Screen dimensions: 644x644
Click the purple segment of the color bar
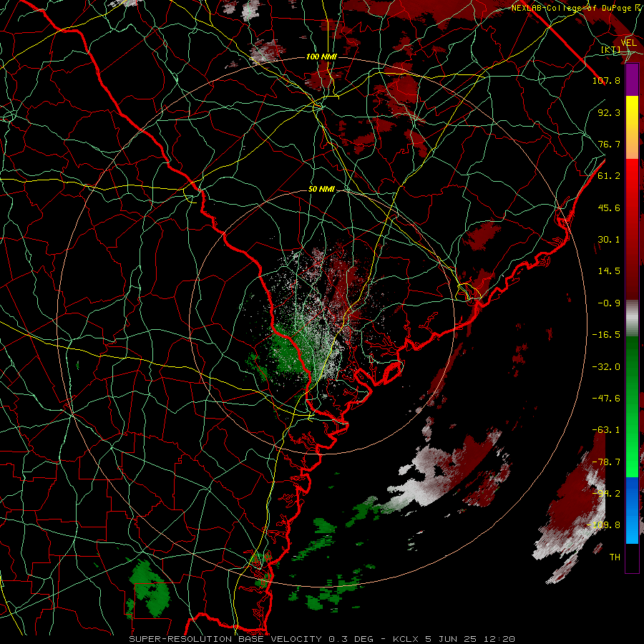[x=632, y=80]
